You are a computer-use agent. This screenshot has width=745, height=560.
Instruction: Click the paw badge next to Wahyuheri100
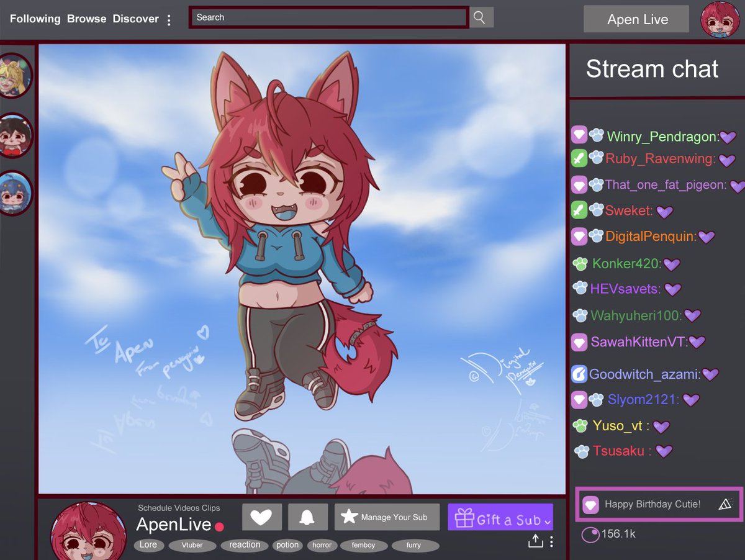pos(580,315)
